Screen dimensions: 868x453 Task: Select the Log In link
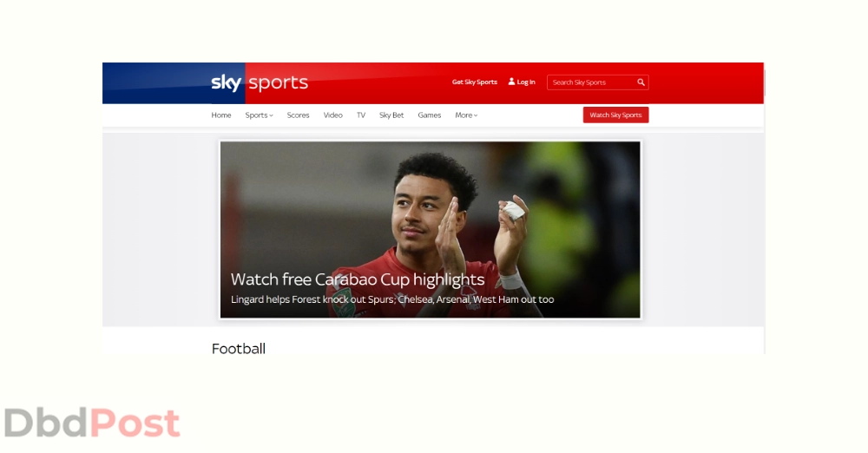[525, 82]
